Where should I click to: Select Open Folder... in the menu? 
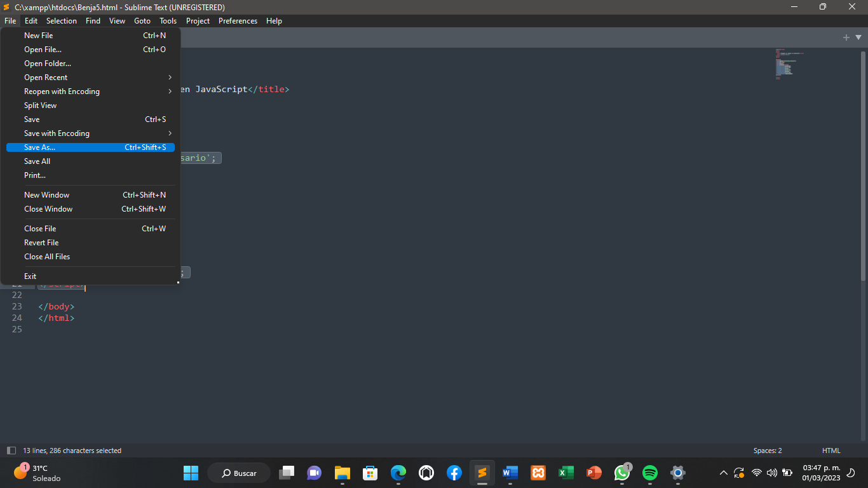coord(90,64)
